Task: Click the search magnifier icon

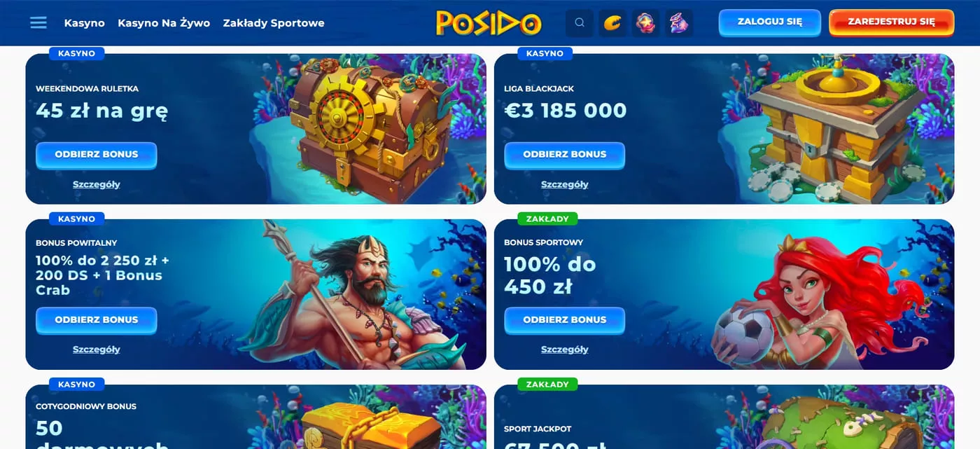Action: 580,22
